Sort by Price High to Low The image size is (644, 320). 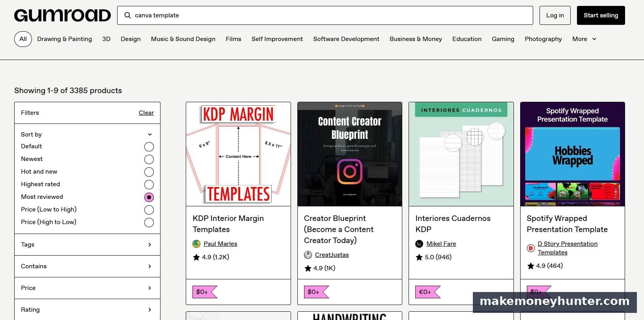point(149,223)
